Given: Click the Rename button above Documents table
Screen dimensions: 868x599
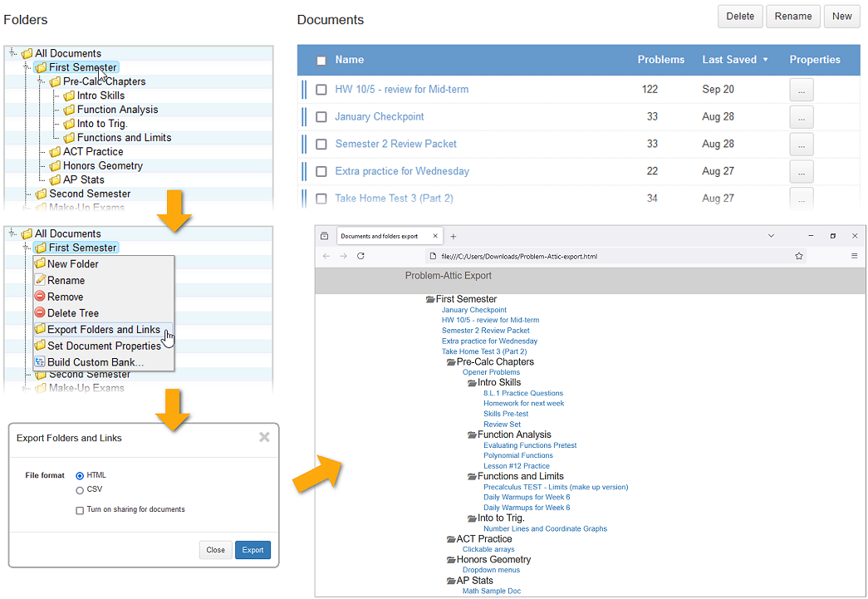Looking at the screenshot, I should click(792, 17).
